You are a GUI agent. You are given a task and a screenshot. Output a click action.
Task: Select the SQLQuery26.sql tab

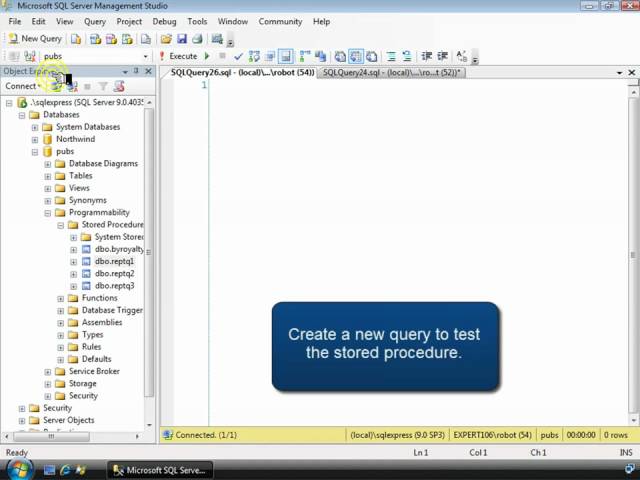tap(242, 73)
